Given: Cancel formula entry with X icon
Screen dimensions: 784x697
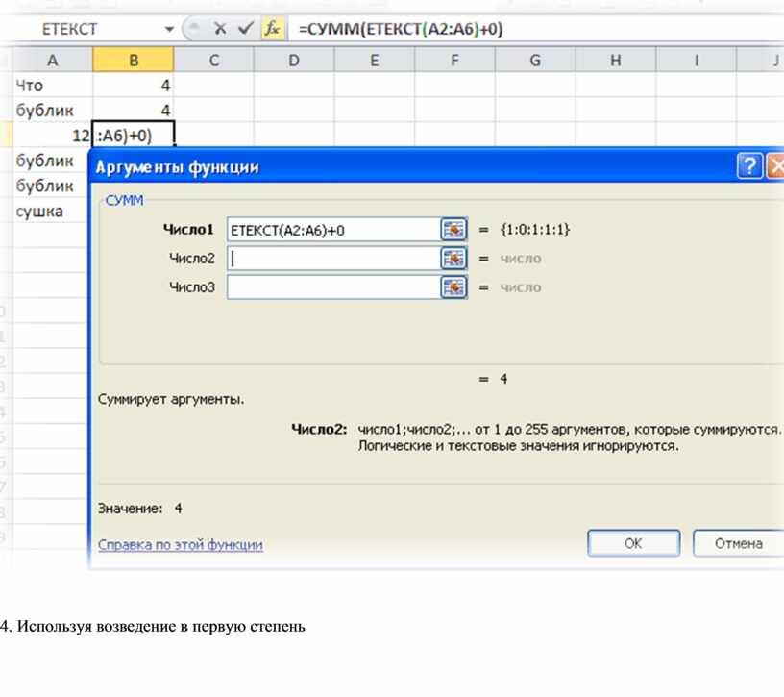Looking at the screenshot, I should 220,29.
